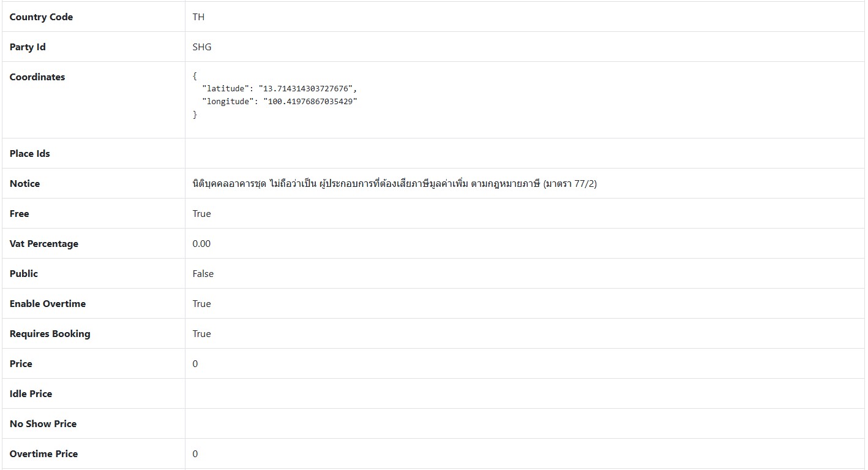Viewport: 868px width, 470px height.
Task: Click the TH country code value
Action: coord(198,17)
